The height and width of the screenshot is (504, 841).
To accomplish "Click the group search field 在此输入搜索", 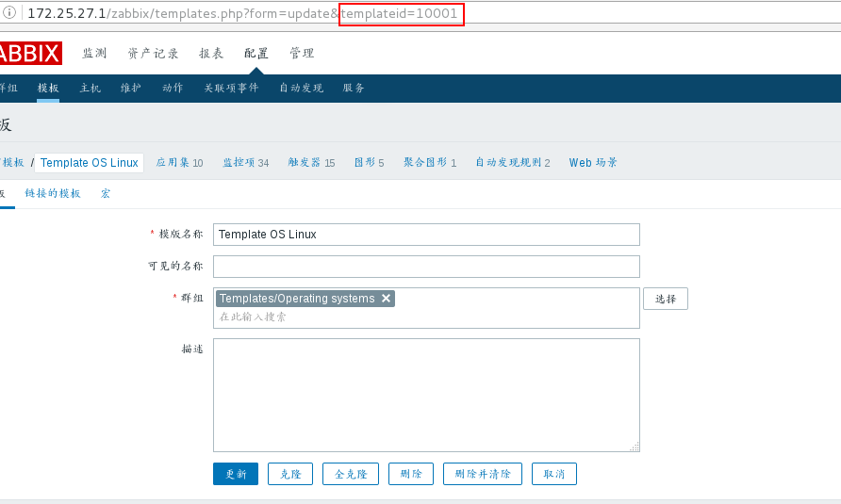I will click(426, 317).
